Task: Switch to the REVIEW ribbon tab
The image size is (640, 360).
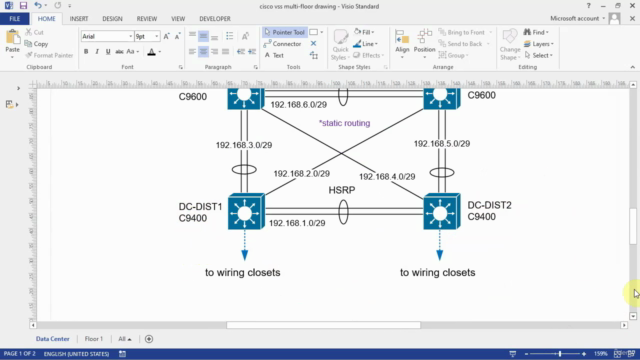Action: click(x=147, y=19)
